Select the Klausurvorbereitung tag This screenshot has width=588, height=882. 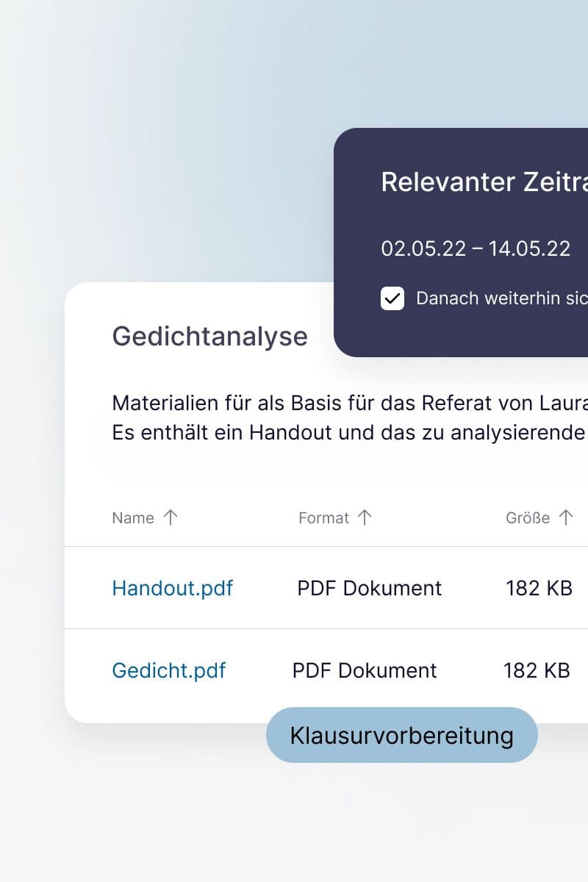click(x=402, y=734)
